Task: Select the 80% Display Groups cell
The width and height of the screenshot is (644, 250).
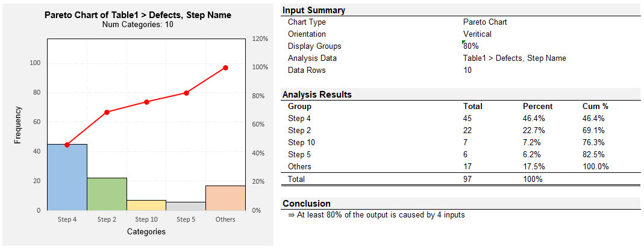Action: click(471, 46)
